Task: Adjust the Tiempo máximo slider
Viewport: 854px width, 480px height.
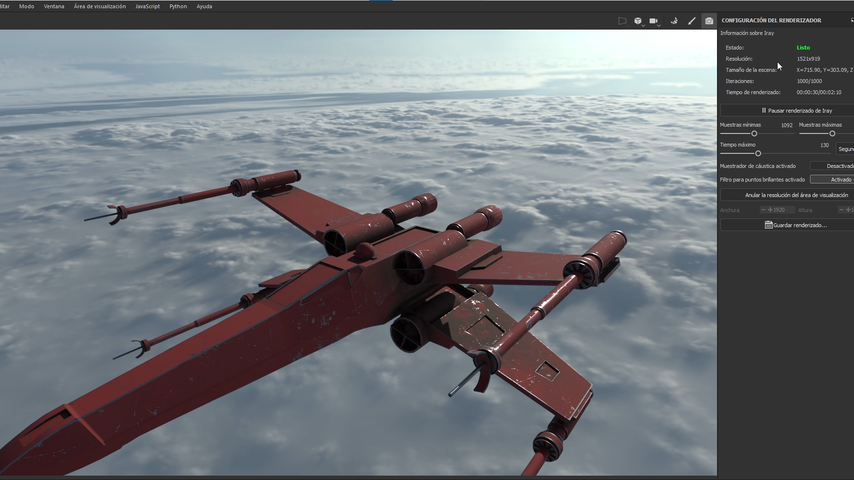Action: [758, 154]
